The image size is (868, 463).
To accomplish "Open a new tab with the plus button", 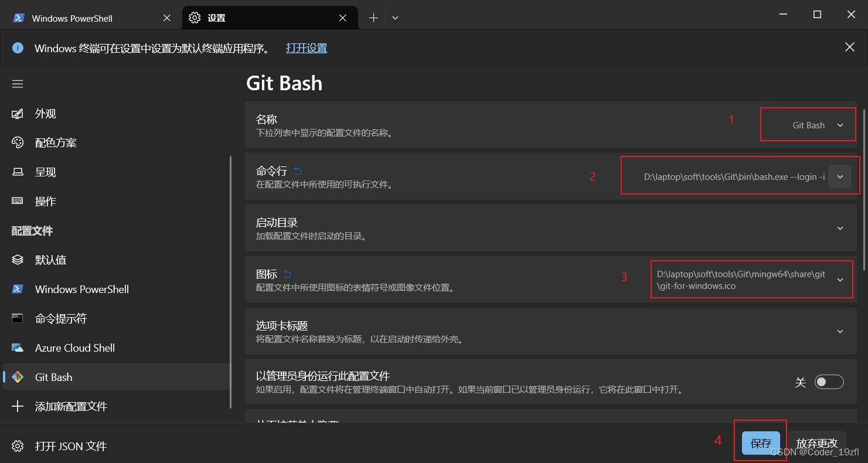I will coord(373,18).
